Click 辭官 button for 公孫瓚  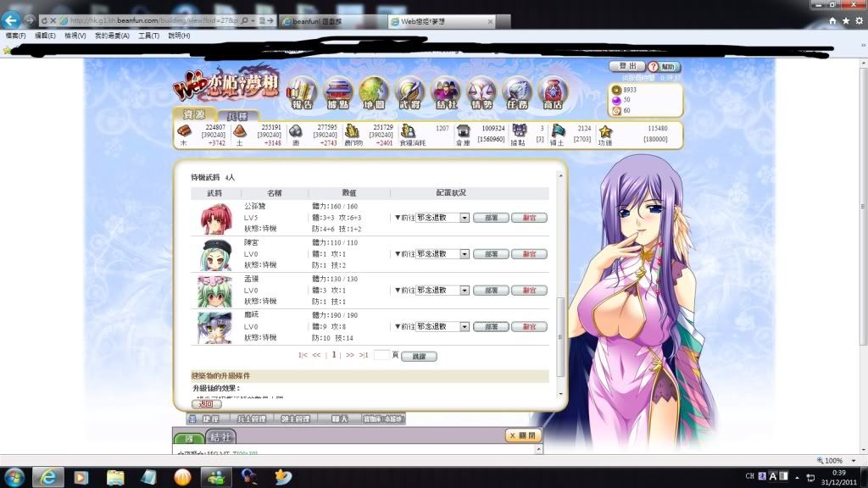click(529, 218)
